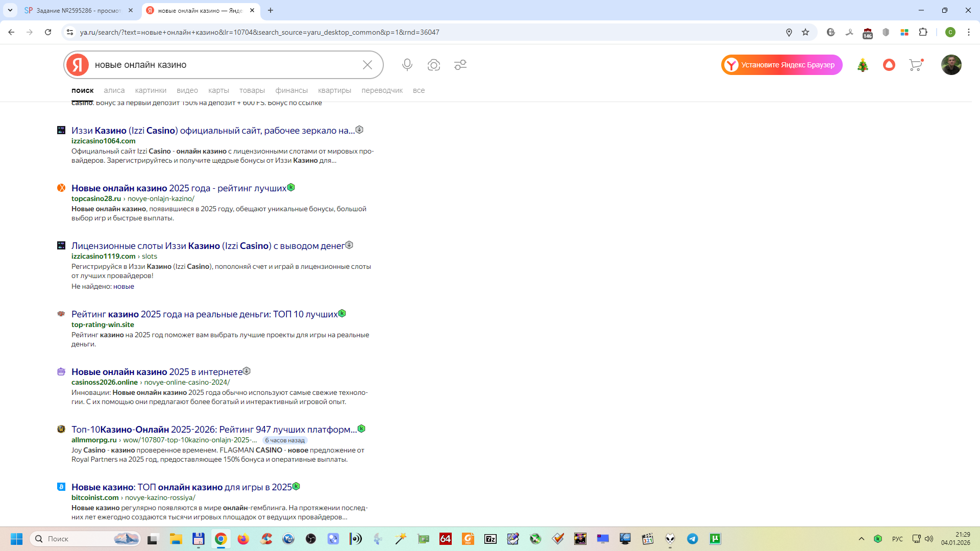Image resolution: width=980 pixels, height=551 pixels.
Task: Click the Christmas tree icon
Action: 863,65
